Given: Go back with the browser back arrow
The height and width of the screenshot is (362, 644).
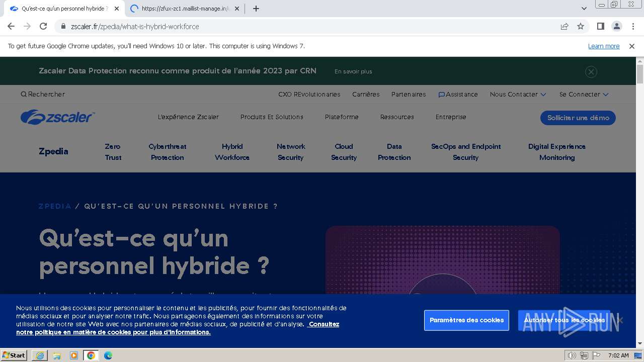Looking at the screenshot, I should click(x=11, y=26).
